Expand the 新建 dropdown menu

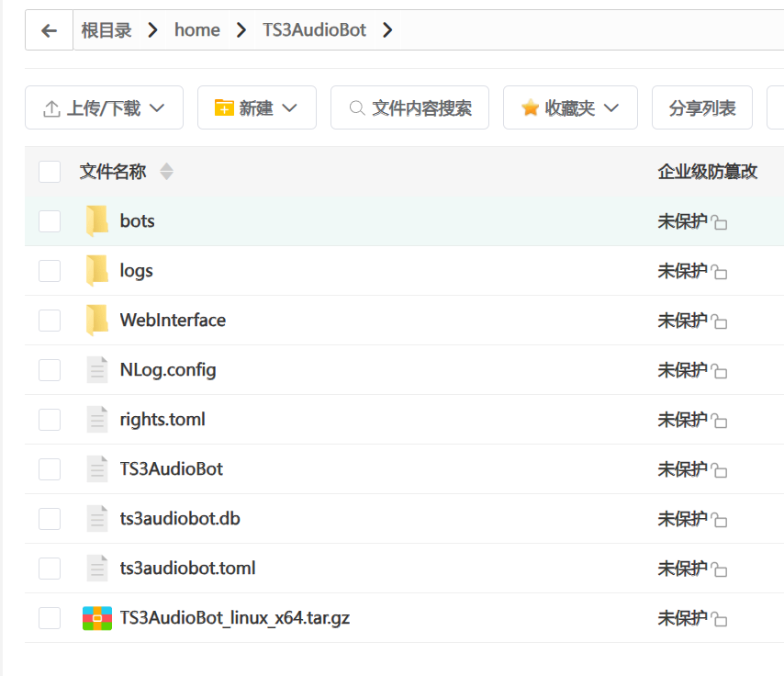click(x=256, y=108)
